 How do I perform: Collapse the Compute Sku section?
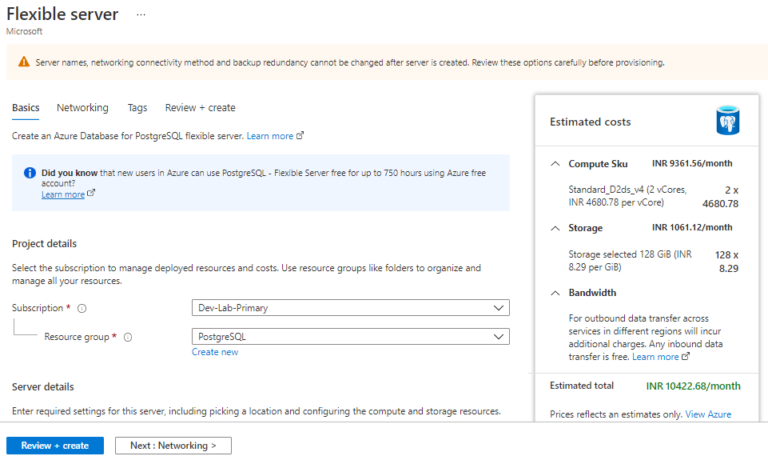click(x=556, y=163)
